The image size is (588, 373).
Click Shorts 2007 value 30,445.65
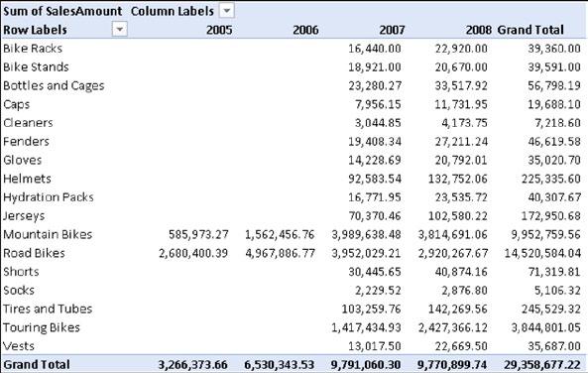(x=375, y=272)
